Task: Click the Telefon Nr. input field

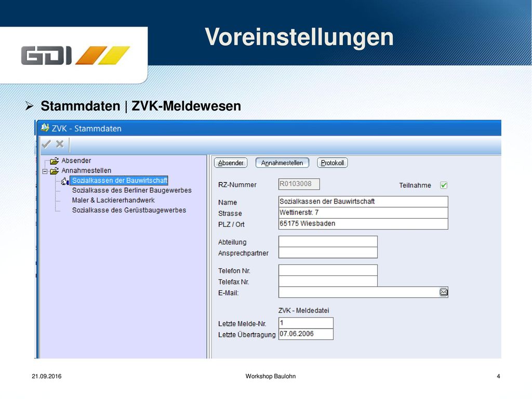Action: (328, 270)
